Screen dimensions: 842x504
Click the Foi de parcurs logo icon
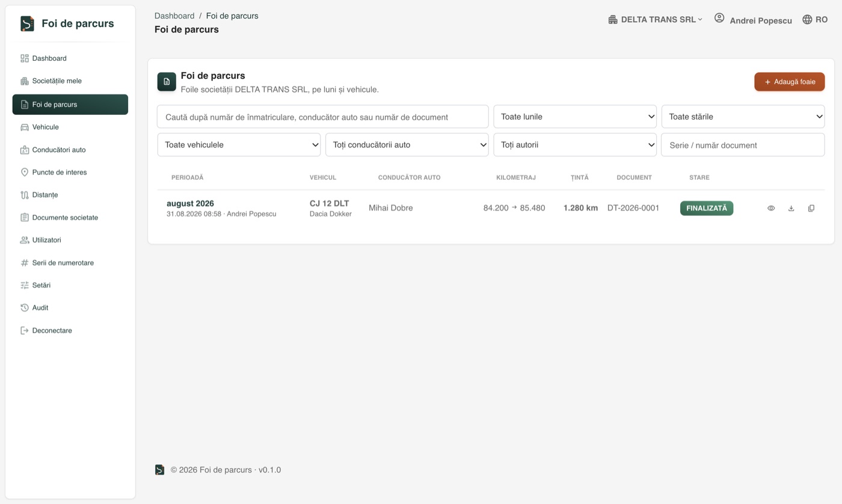pyautogui.click(x=27, y=23)
